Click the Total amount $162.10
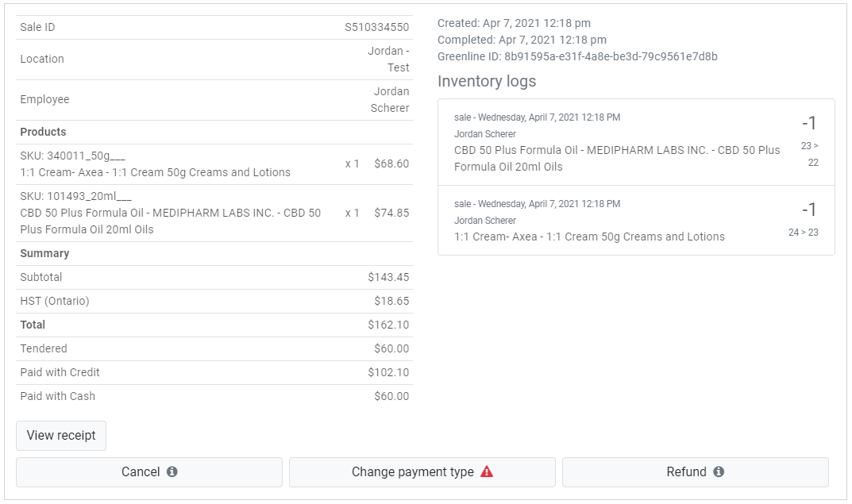This screenshot has width=852, height=504. (x=388, y=325)
